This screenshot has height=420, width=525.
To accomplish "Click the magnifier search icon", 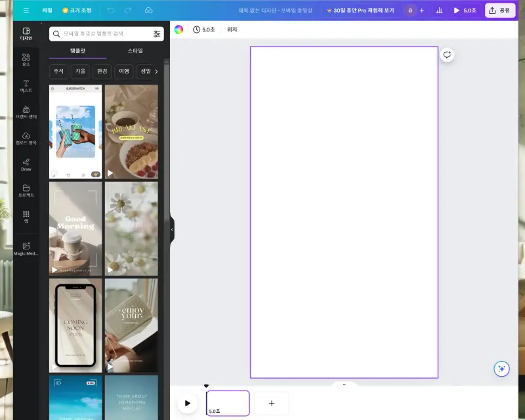I will coord(56,34).
